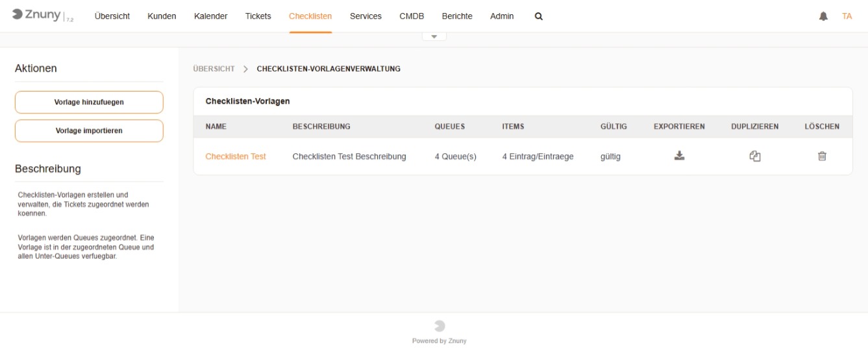
Task: Open the Übersicht menu
Action: click(112, 17)
